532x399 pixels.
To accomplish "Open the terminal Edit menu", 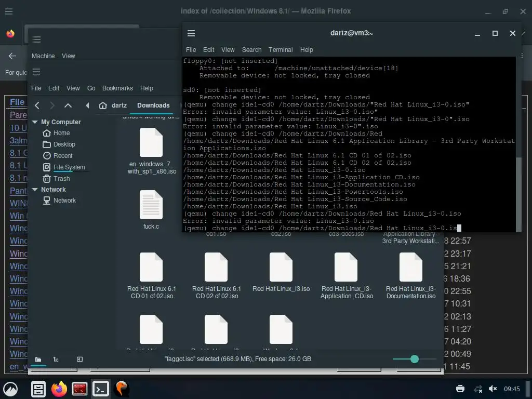I will click(x=208, y=50).
